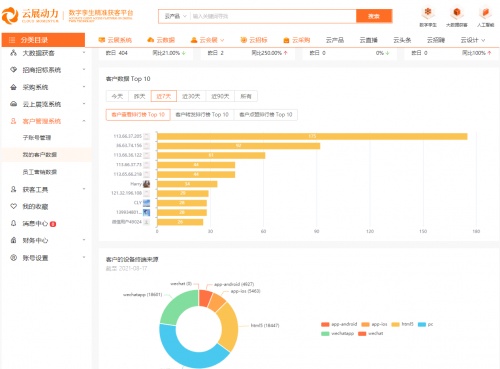Select the 近90天 time range
The height and width of the screenshot is (369, 500).
[x=220, y=96]
